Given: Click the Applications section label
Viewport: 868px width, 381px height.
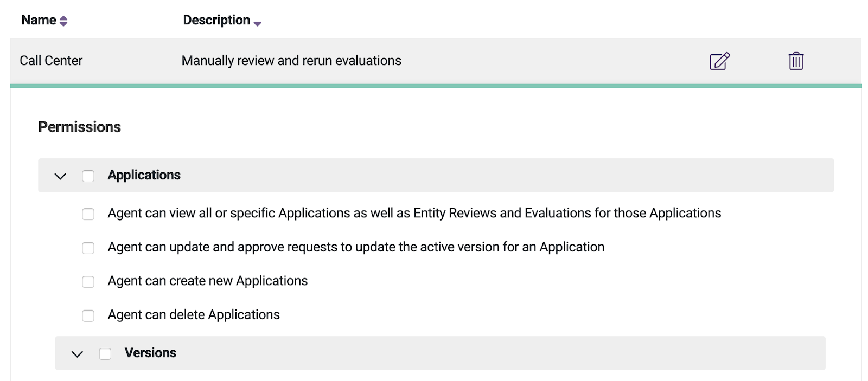Looking at the screenshot, I should click(144, 175).
